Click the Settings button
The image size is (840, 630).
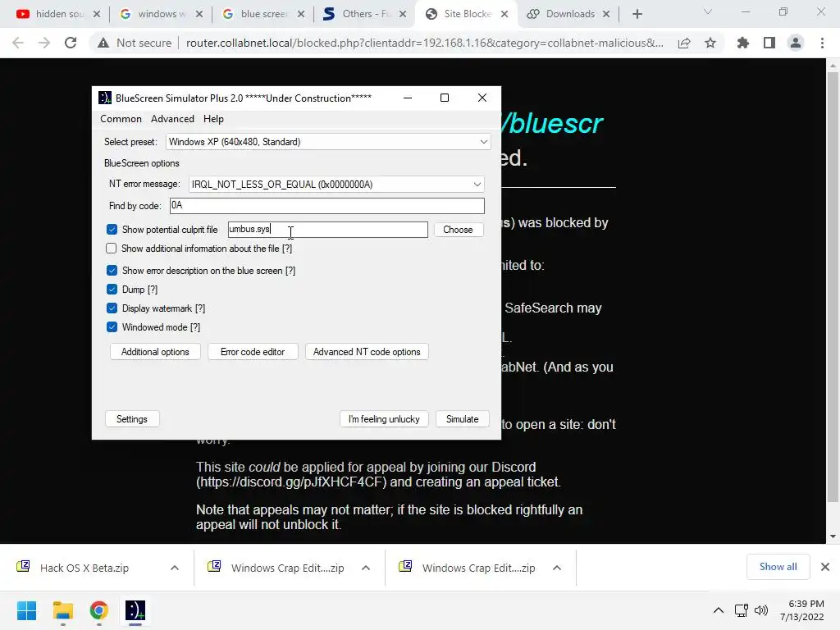click(x=132, y=419)
